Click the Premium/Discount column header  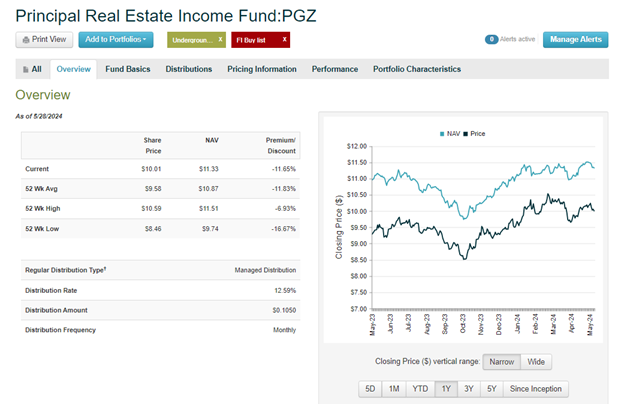281,146
